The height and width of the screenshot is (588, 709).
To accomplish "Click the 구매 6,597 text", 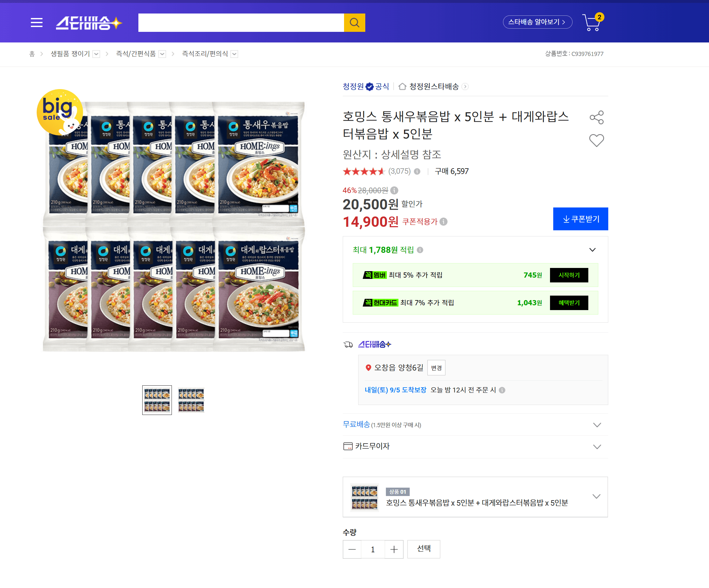I will click(x=452, y=171).
